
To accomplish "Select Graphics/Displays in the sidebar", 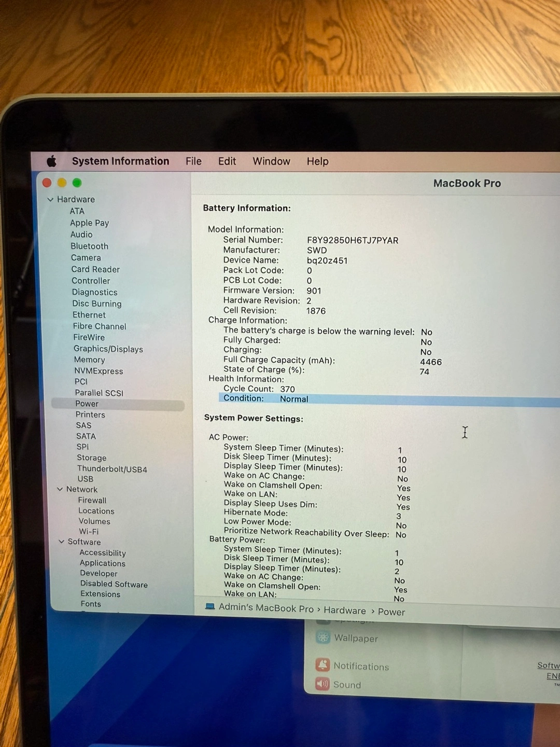I will pyautogui.click(x=108, y=349).
